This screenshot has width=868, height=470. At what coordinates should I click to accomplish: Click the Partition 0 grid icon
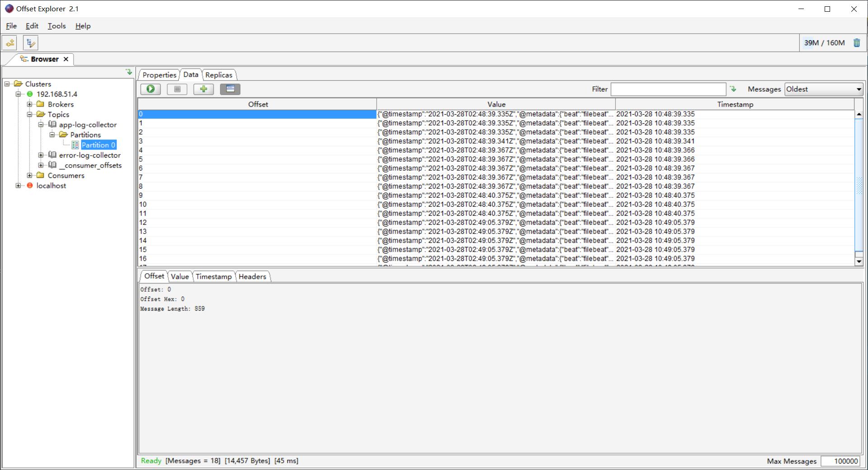coord(75,145)
